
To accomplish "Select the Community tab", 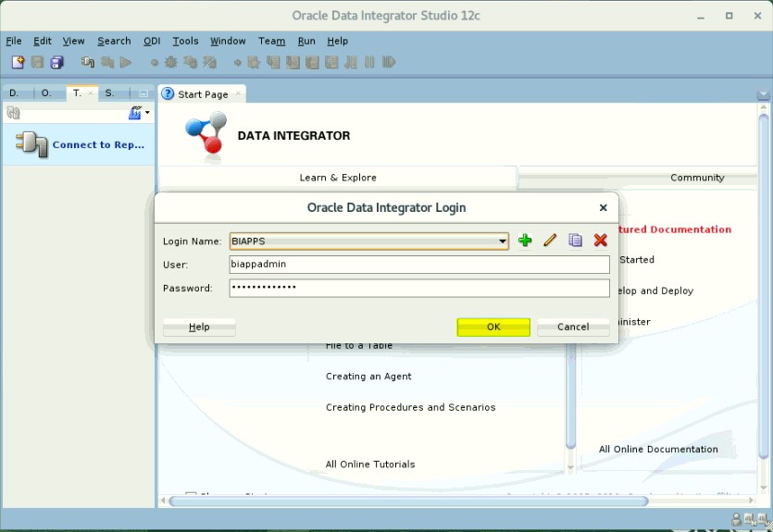I will (697, 178).
